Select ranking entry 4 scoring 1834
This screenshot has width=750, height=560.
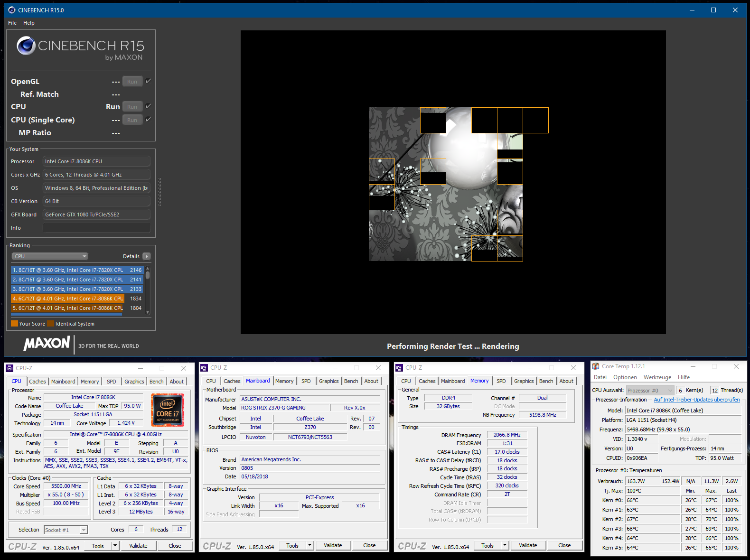tap(77, 299)
